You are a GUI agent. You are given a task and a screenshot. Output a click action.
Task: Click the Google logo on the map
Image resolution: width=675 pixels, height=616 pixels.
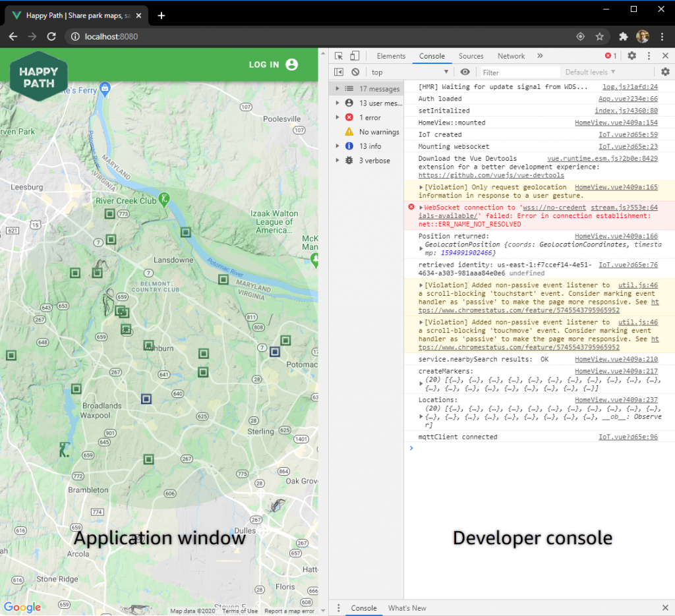click(22, 607)
